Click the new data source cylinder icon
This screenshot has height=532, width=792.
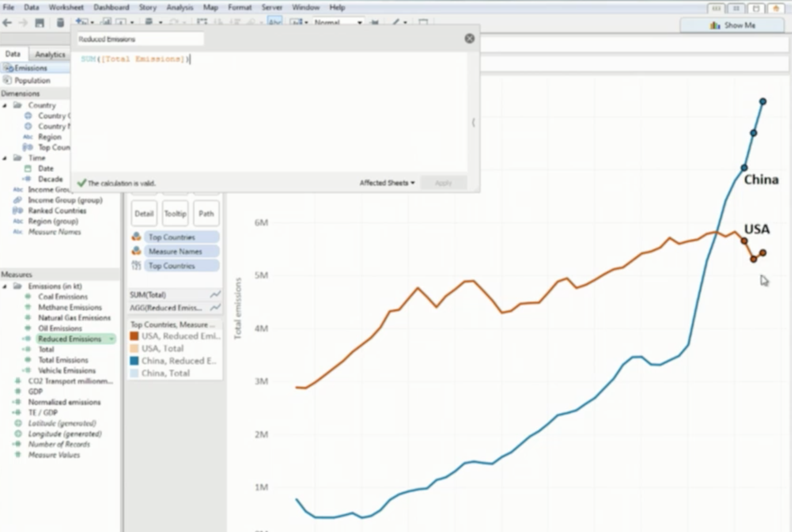(61, 23)
